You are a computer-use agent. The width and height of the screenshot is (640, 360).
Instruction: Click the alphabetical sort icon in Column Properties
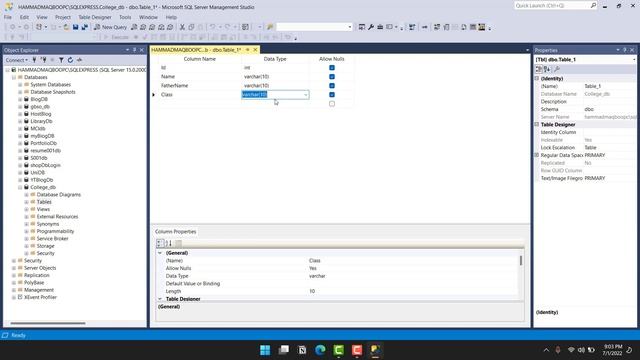[169, 243]
